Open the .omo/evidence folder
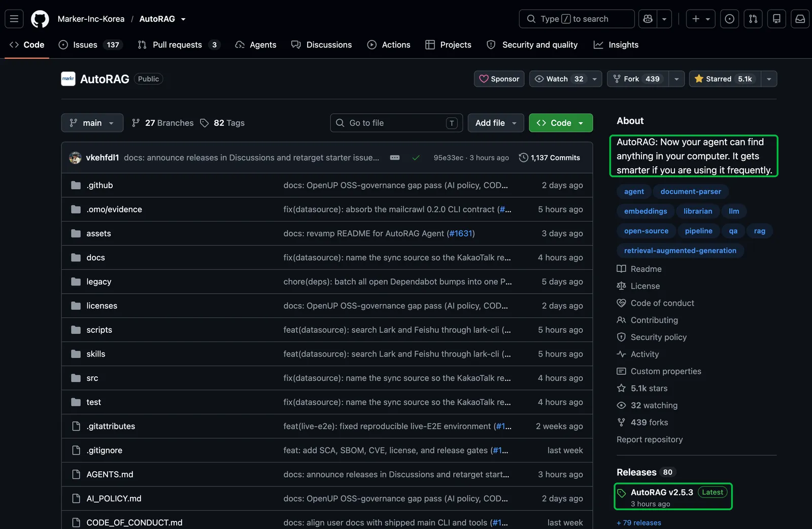Image resolution: width=812 pixels, height=529 pixels. [x=114, y=209]
